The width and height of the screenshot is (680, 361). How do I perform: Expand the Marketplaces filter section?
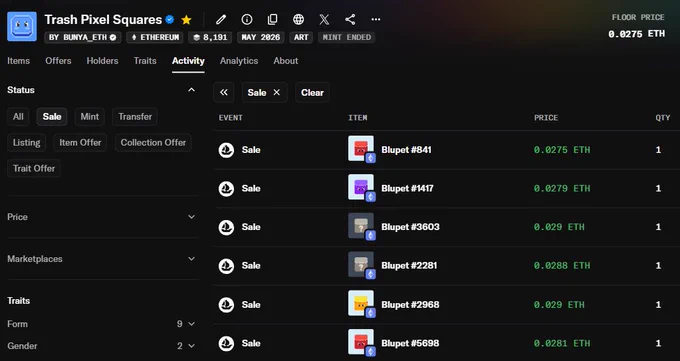191,259
